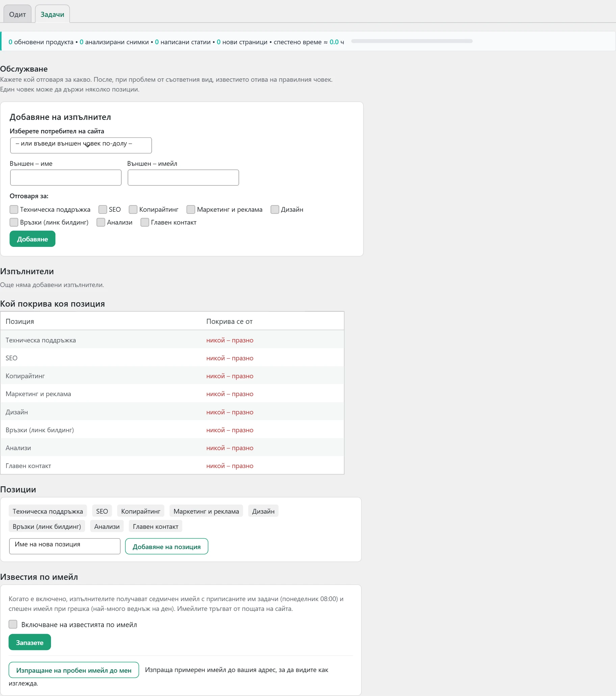The height and width of the screenshot is (696, 616).
Task: Click Изпращане на пробен имейл до мен
Action: click(x=74, y=670)
